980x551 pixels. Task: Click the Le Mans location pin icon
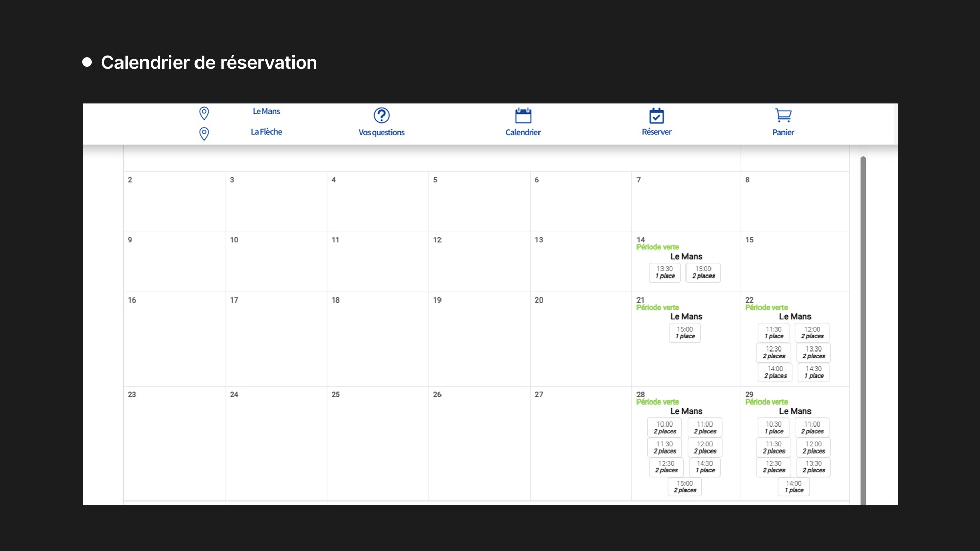pyautogui.click(x=204, y=113)
